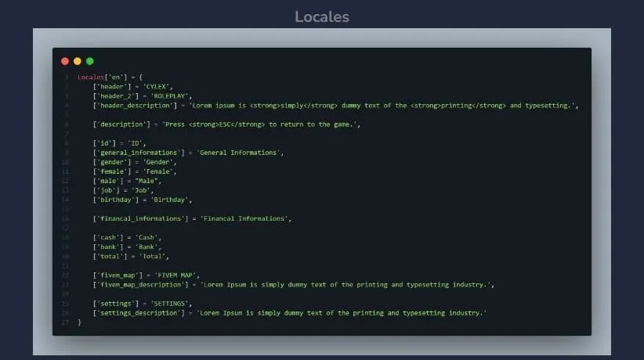Image resolution: width=644 pixels, height=360 pixels.
Task: Click the ['financal_informations'] key
Action: click(140, 219)
